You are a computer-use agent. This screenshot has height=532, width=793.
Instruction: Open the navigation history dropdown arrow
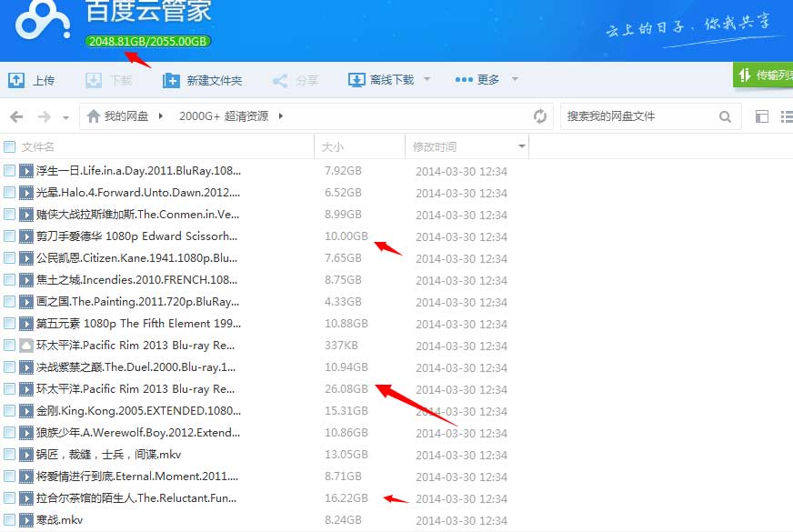pos(65,117)
